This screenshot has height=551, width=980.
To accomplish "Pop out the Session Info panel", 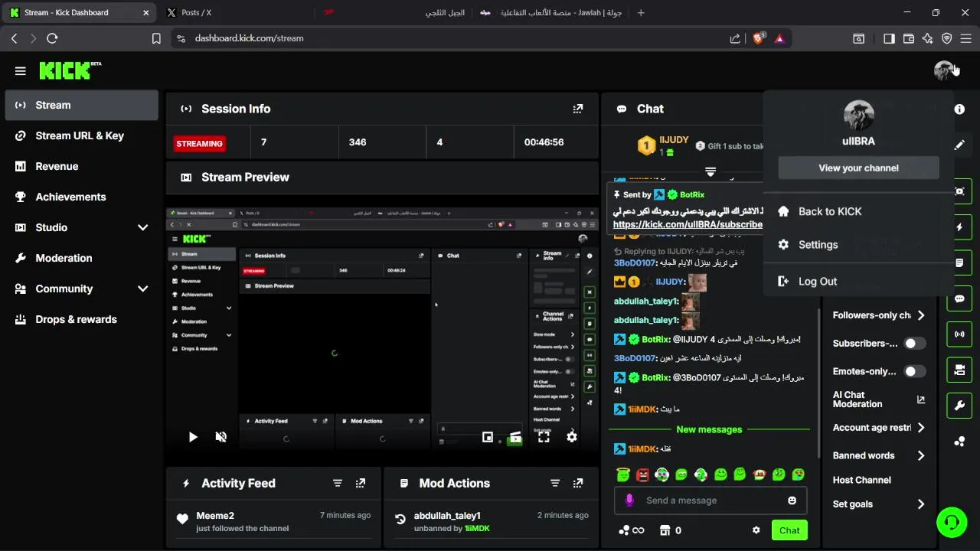I will pyautogui.click(x=578, y=109).
